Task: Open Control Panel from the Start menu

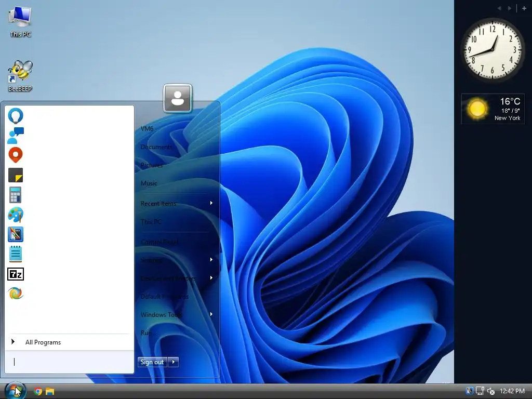Action: click(159, 242)
